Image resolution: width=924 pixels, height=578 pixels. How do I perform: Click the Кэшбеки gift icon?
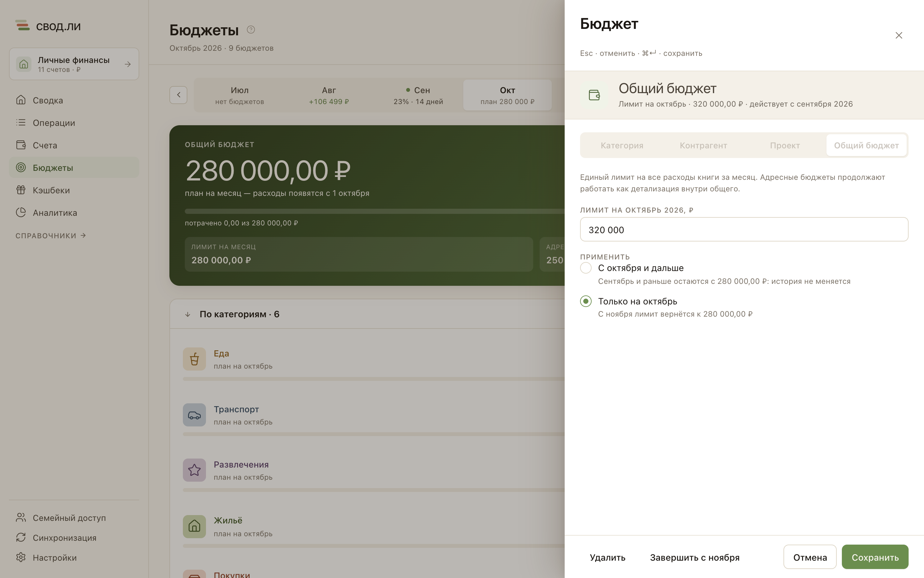point(21,190)
